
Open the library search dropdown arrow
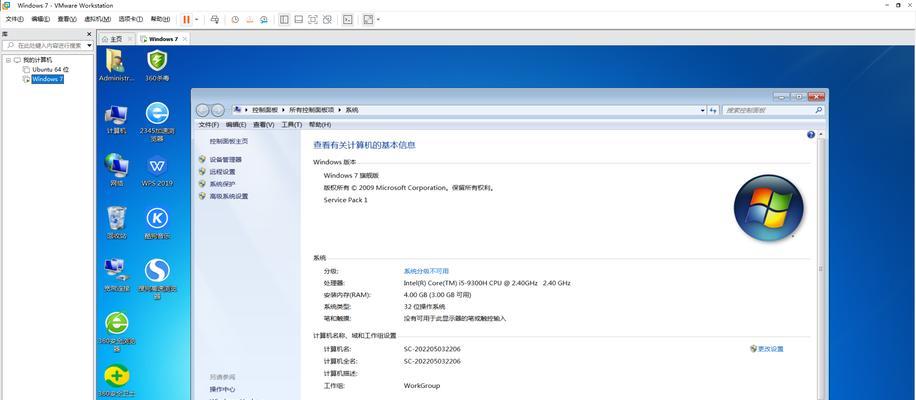point(89,45)
